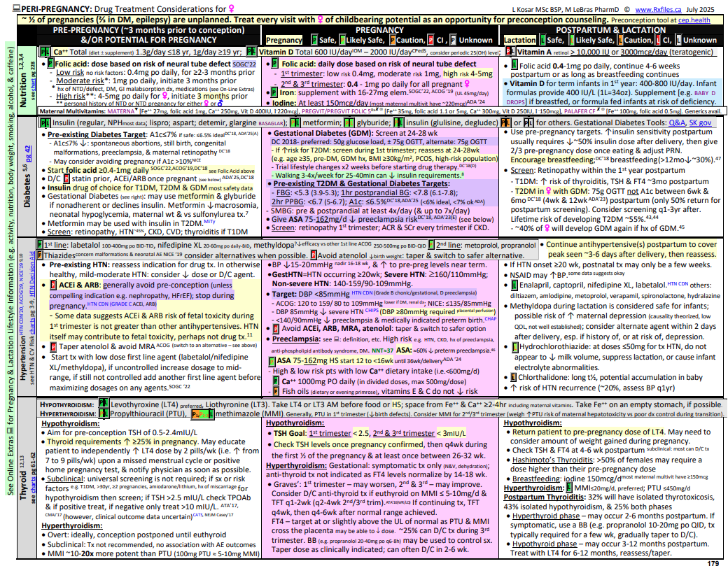The height and width of the screenshot is (566, 728).
Task: Click the green 'NNT=37' value
Action: 383,351
